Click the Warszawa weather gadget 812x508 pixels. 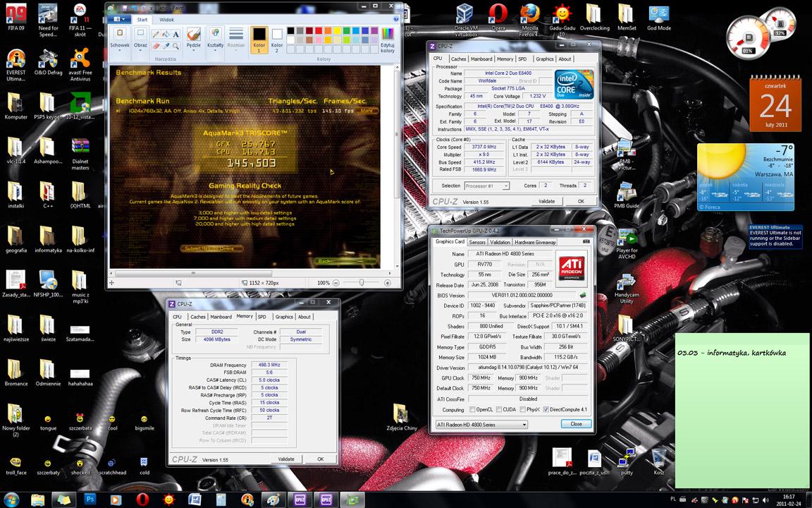pyautogui.click(x=746, y=177)
